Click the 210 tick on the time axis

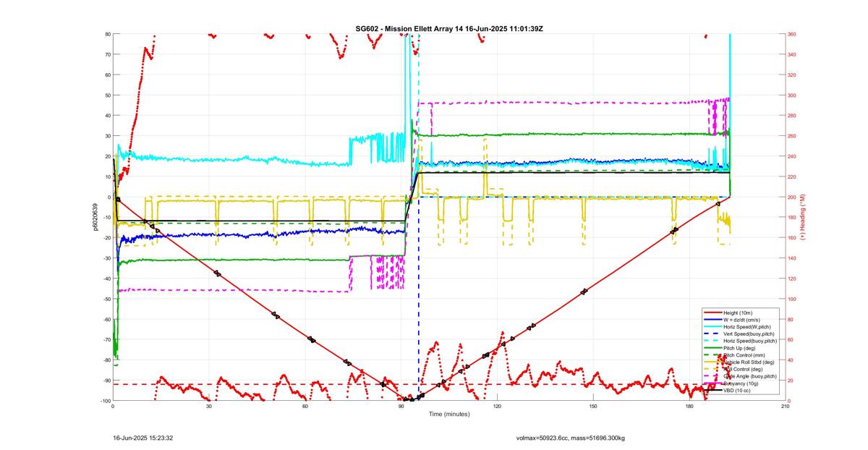[786, 407]
